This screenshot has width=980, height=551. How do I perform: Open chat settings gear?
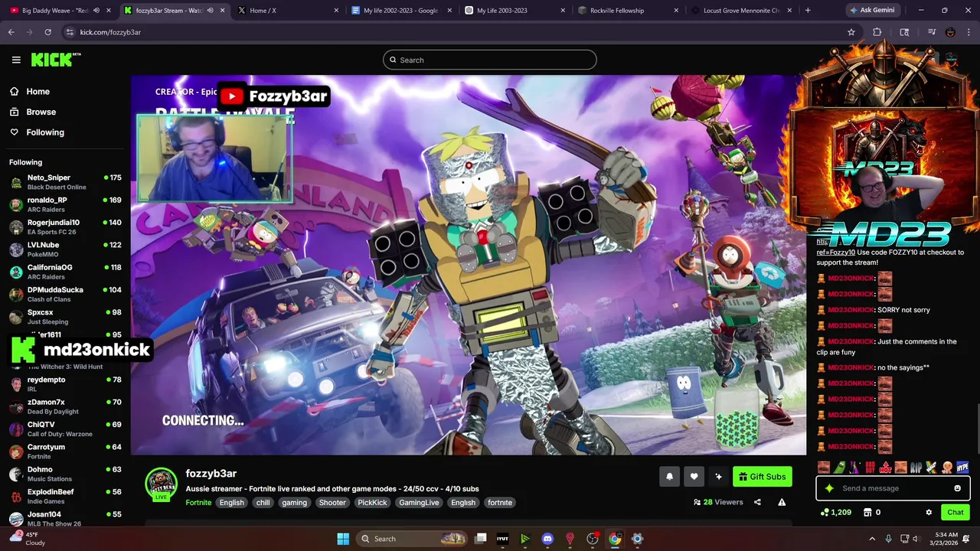[x=929, y=513]
